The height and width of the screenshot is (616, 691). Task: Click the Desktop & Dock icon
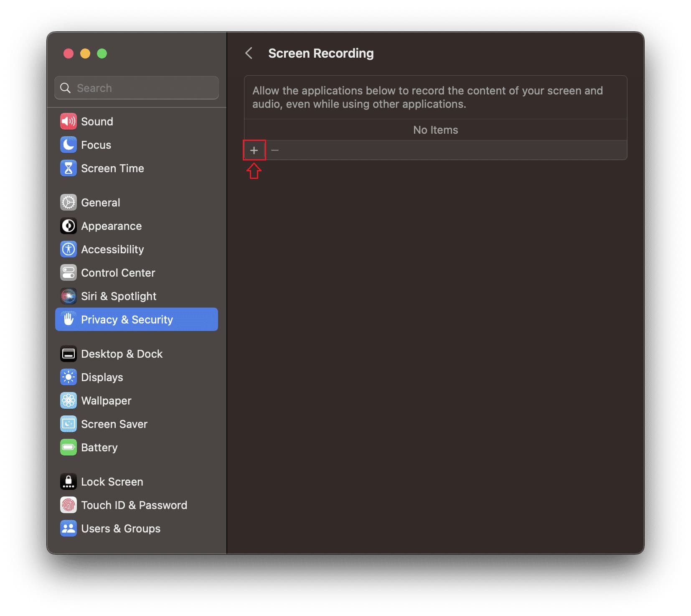pos(68,354)
